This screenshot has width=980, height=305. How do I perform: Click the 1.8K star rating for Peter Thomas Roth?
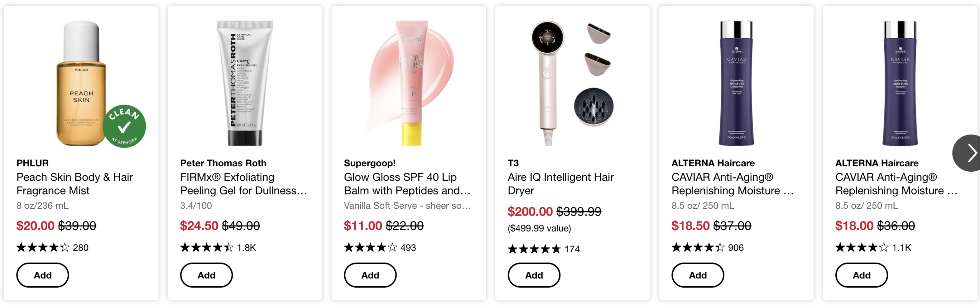(218, 248)
